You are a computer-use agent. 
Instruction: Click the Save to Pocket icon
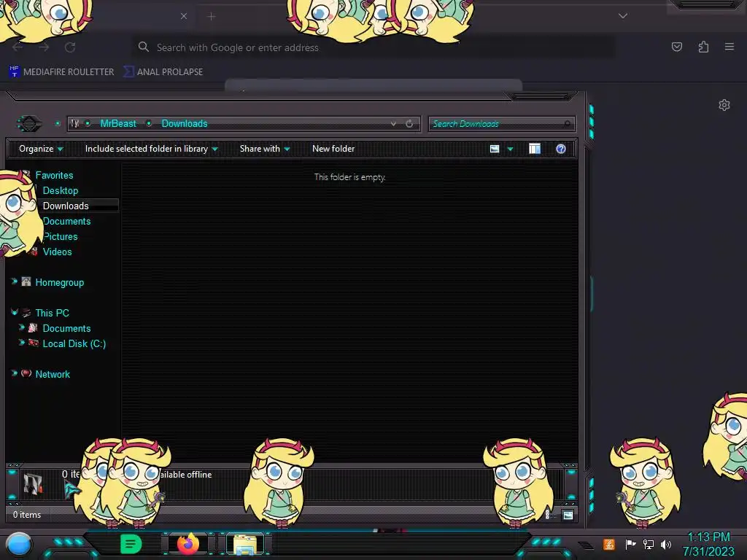pyautogui.click(x=677, y=47)
